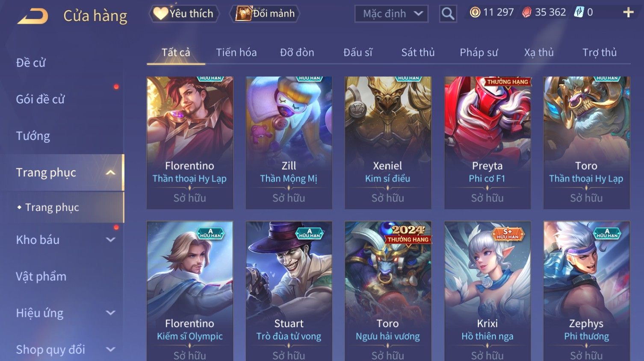Open the Mặc định sort dropdown

coord(391,14)
